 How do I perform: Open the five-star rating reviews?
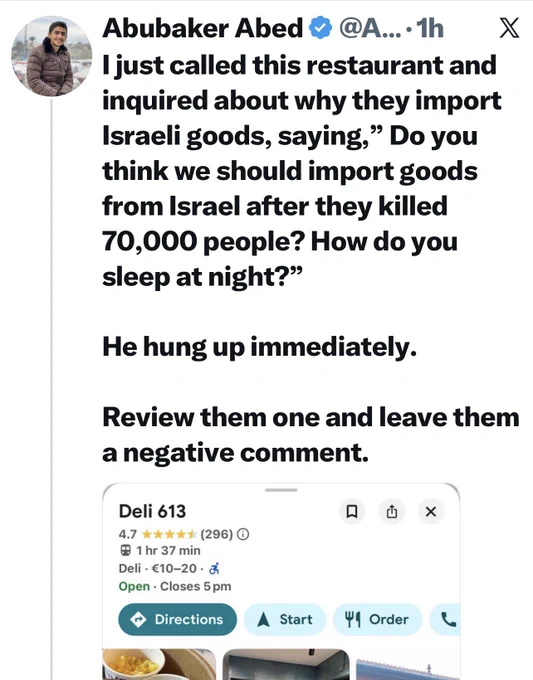coord(169,534)
